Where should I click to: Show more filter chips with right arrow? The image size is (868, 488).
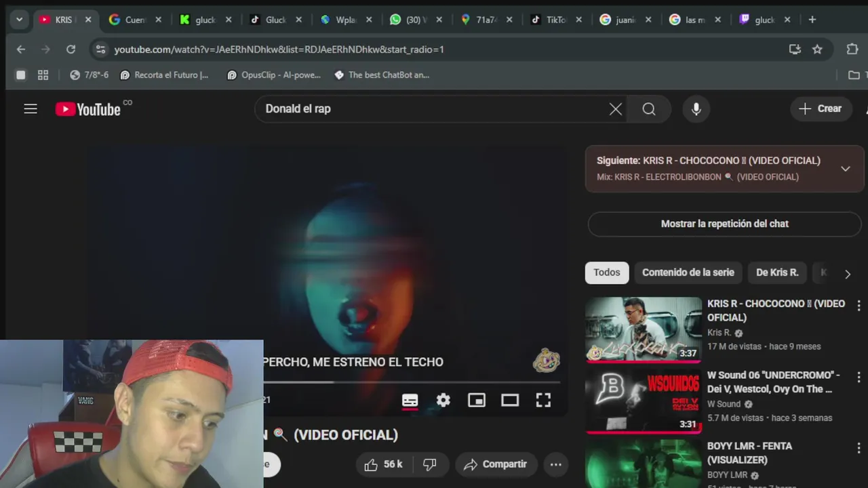[x=847, y=274]
